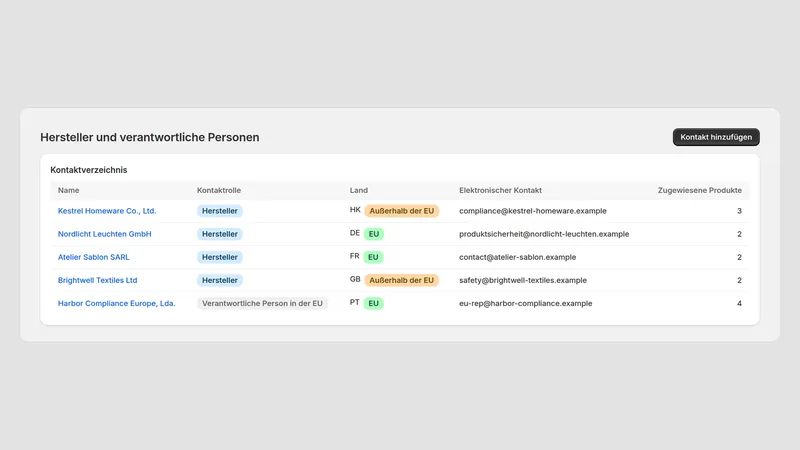Click Hersteller badge in Nordlicht Leuchten row

click(x=220, y=234)
